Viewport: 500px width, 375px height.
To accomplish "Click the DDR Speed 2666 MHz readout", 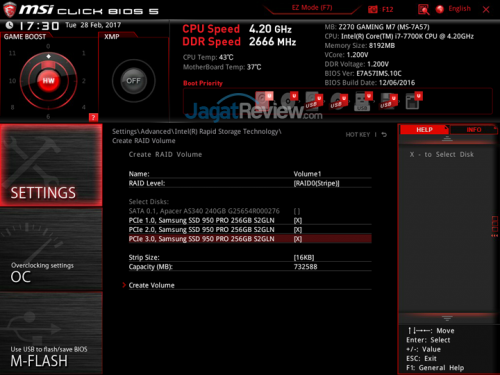I will [239, 42].
